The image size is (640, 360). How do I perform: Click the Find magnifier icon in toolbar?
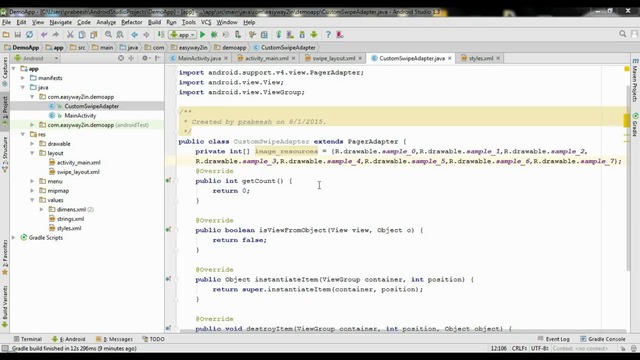(x=108, y=35)
